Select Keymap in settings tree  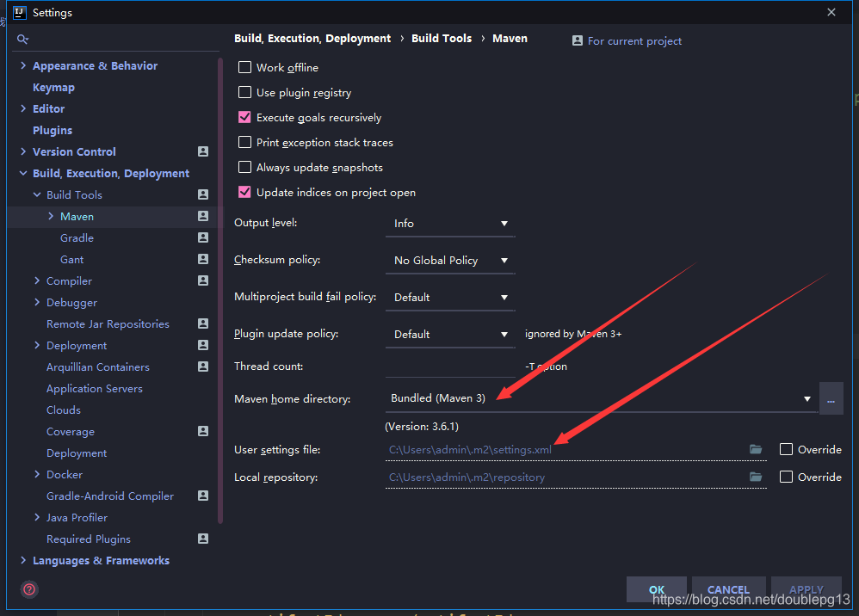pyautogui.click(x=53, y=88)
